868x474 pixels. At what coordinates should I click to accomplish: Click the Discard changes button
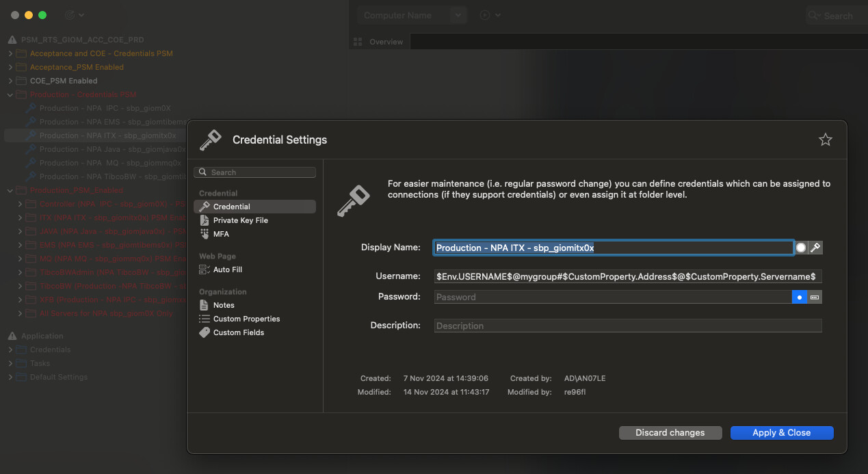coord(670,432)
